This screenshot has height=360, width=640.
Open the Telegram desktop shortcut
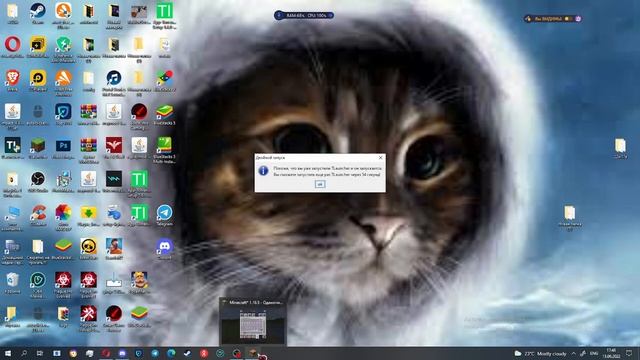pyautogui.click(x=164, y=215)
